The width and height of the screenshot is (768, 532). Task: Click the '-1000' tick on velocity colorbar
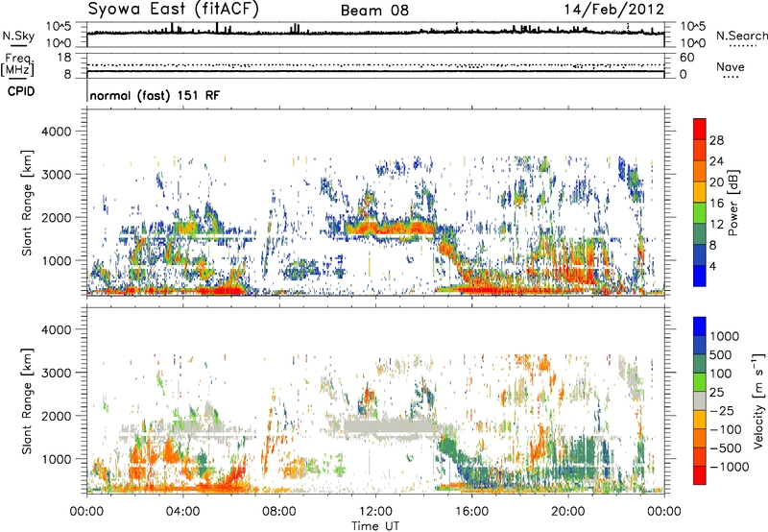[729, 467]
